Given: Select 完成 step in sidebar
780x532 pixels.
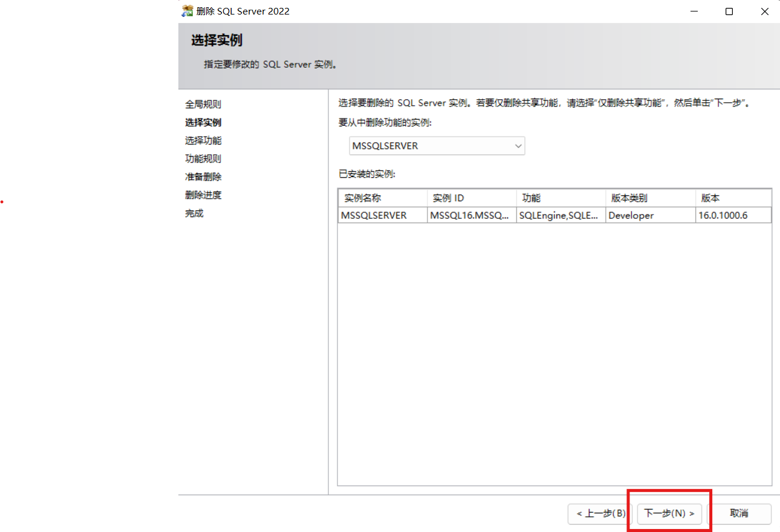Looking at the screenshot, I should point(194,213).
